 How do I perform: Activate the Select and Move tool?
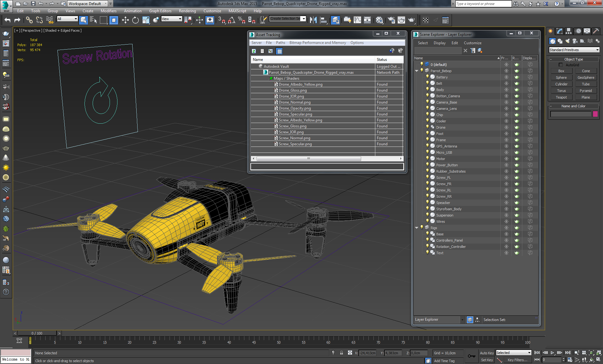[125, 20]
